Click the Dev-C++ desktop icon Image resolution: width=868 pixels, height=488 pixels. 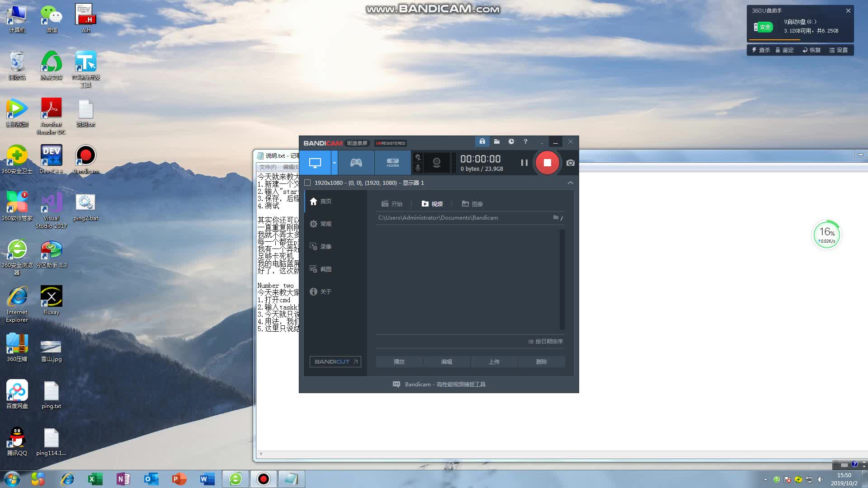51,160
